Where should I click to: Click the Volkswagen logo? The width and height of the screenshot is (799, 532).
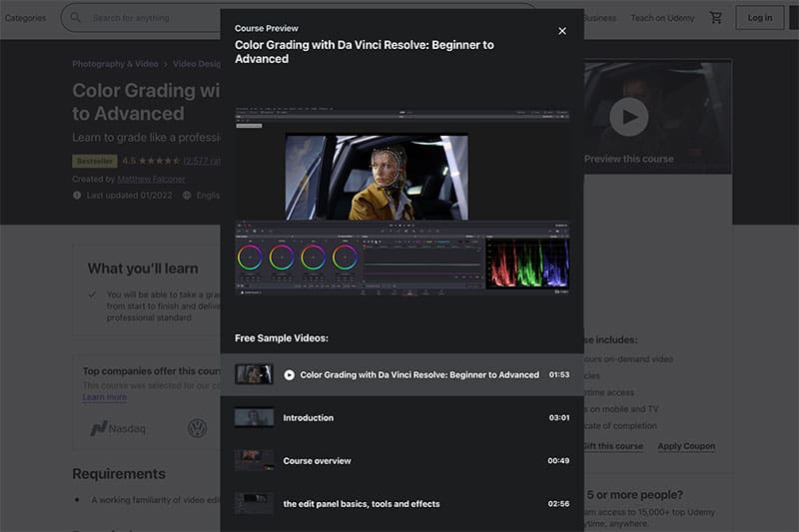click(x=197, y=428)
